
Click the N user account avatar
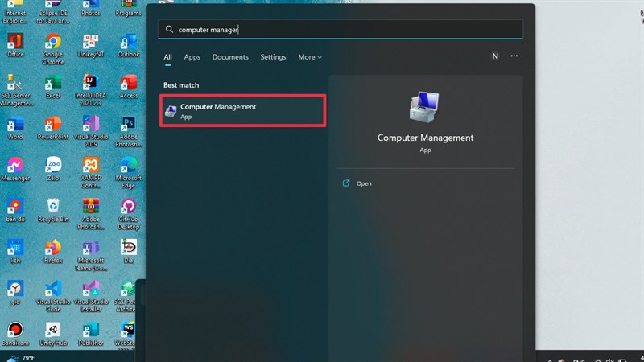(495, 56)
